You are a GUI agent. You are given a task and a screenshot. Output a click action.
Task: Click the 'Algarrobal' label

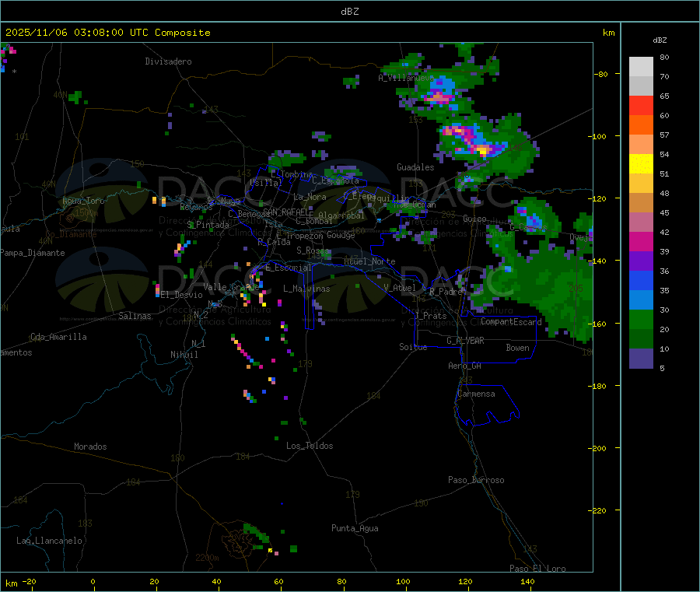pyautogui.click(x=341, y=215)
